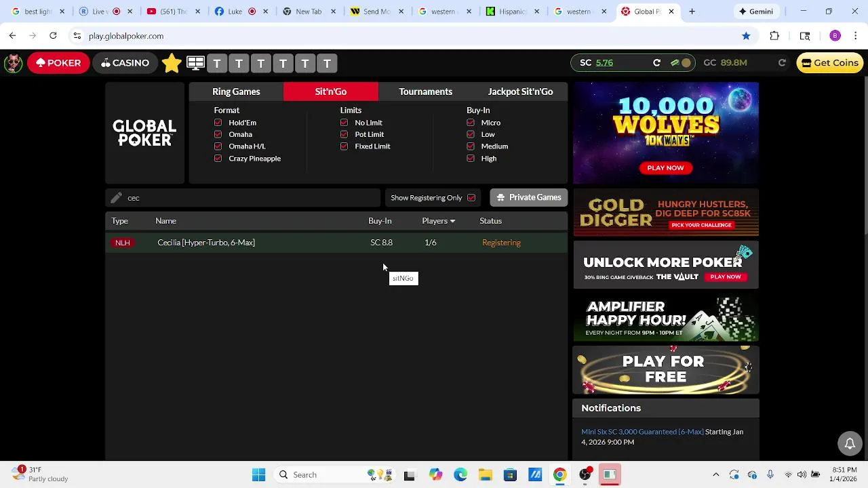The height and width of the screenshot is (488, 868).
Task: Sort the list by Name header
Action: [165, 221]
